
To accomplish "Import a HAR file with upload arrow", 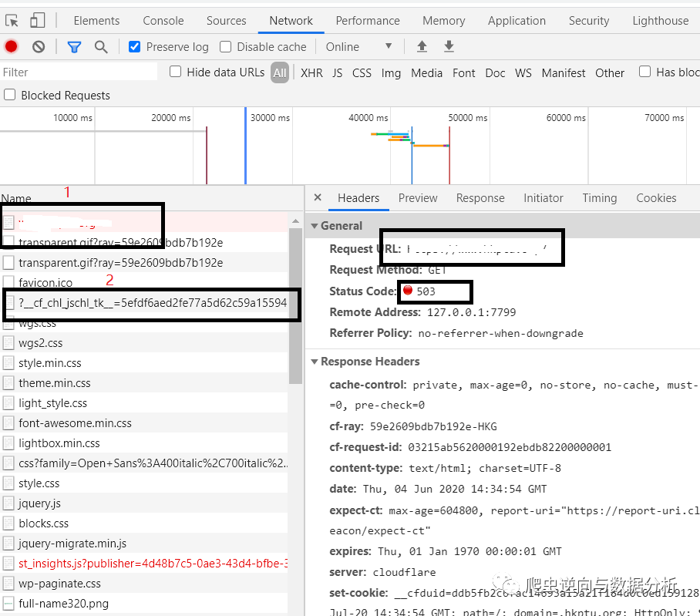I will point(422,46).
